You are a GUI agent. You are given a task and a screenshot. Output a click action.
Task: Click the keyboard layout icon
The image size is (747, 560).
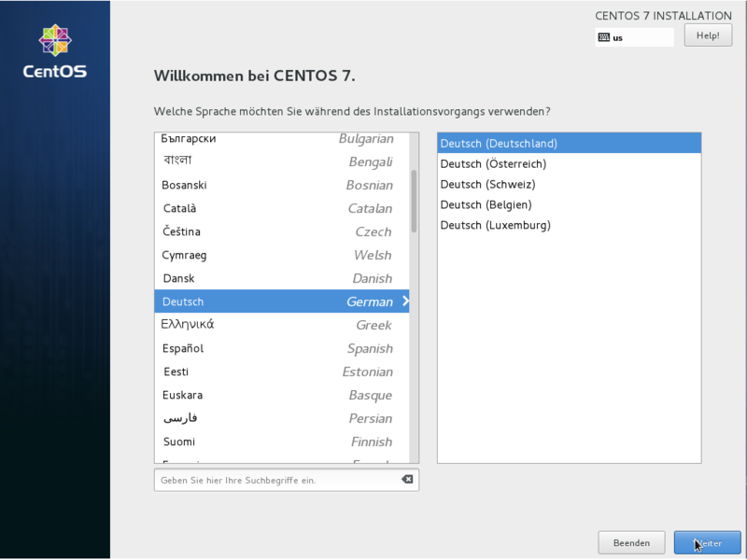tap(603, 37)
